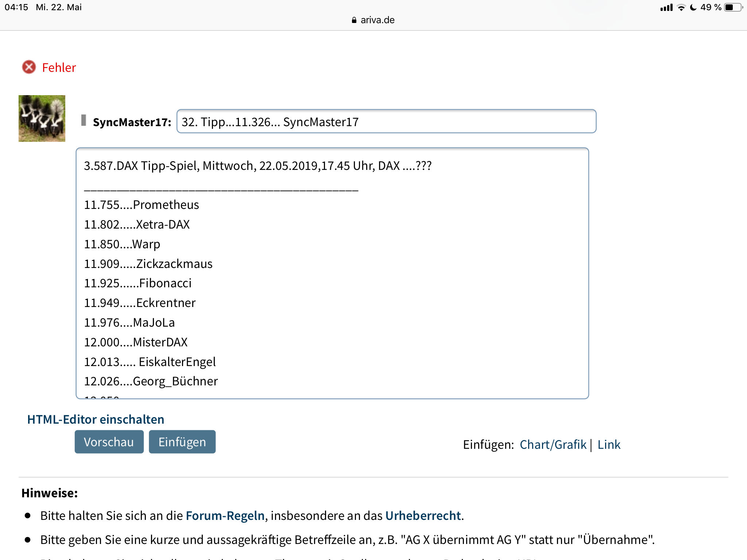Click the subject field with '32. Tipp'

386,121
